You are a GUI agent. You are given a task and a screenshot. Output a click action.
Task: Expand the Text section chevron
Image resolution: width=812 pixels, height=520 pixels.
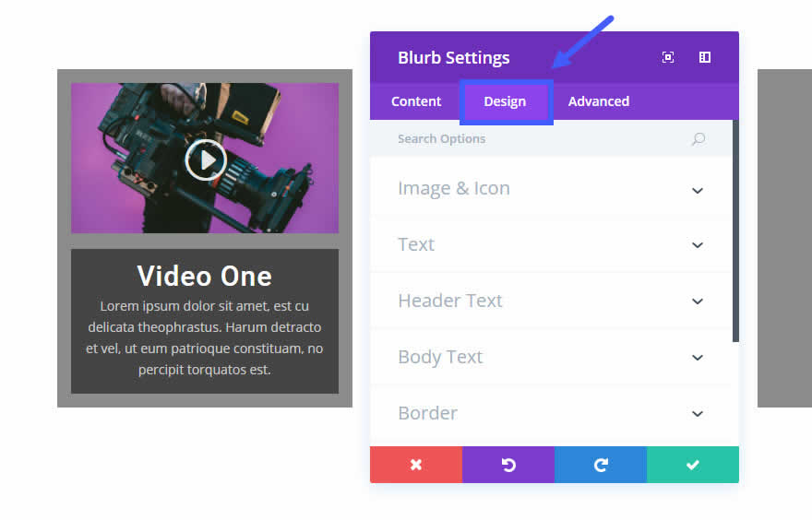698,245
